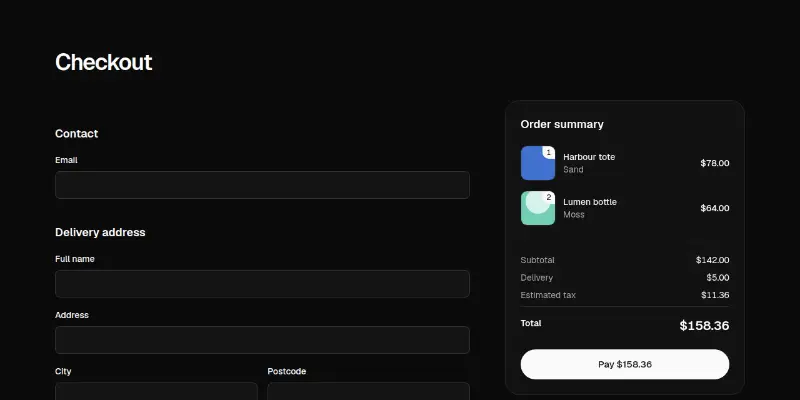The height and width of the screenshot is (400, 800).
Task: Click the Subtotal label
Action: click(537, 260)
